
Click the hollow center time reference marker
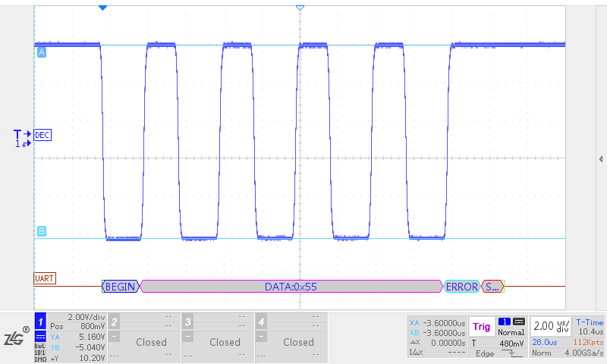pos(300,7)
